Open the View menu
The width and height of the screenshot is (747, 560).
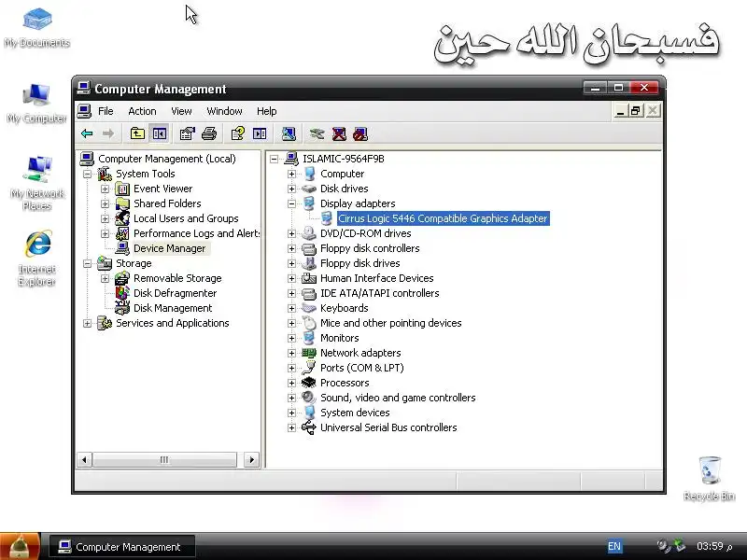coord(181,111)
